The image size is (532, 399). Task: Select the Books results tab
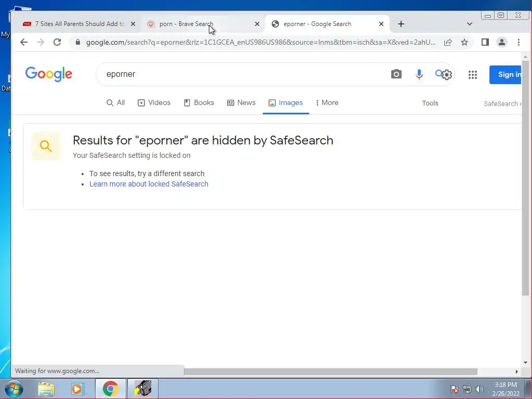point(199,102)
